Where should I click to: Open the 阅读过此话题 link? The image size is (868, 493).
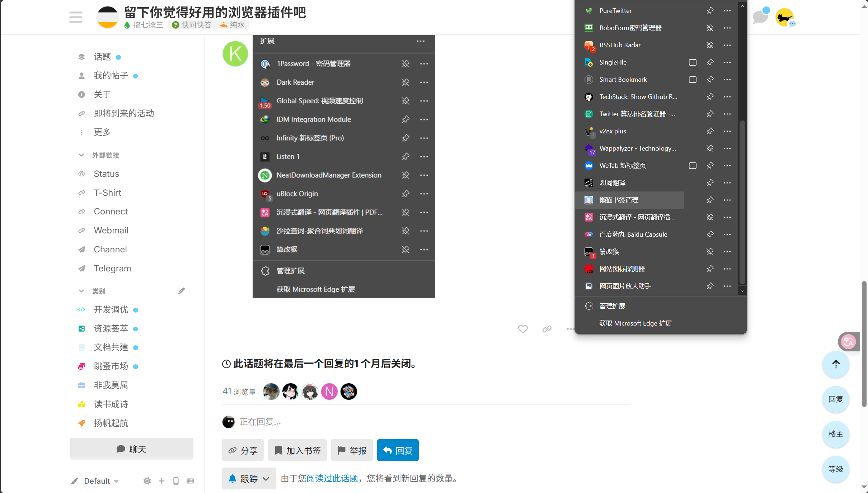(x=332, y=479)
